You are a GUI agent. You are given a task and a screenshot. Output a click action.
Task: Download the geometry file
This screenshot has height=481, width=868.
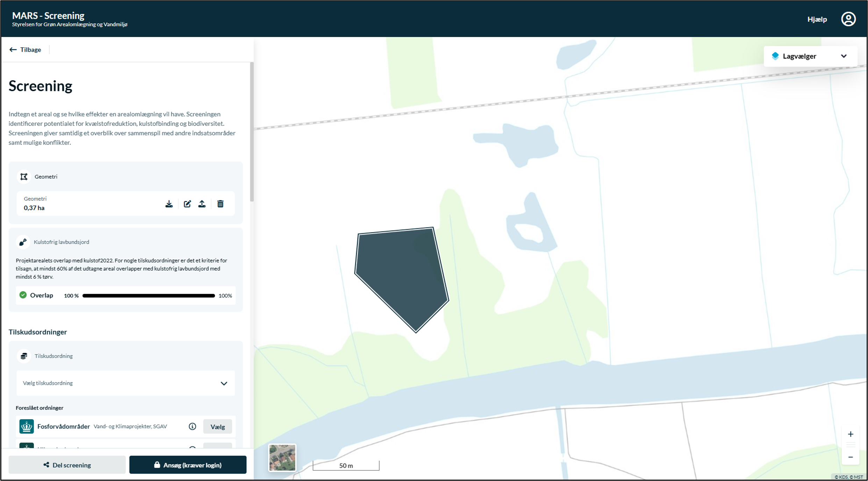169,204
